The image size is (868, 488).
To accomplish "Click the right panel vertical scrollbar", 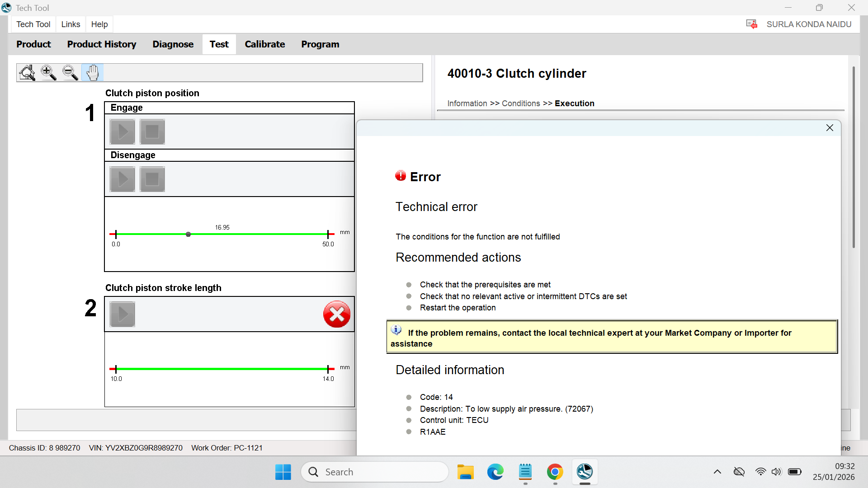I will pyautogui.click(x=854, y=157).
